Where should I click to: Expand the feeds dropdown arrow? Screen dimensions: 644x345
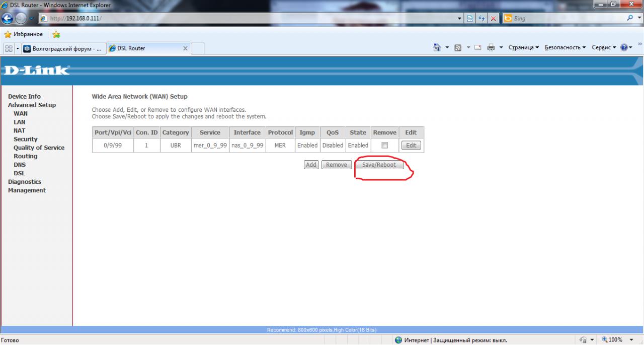tap(468, 47)
